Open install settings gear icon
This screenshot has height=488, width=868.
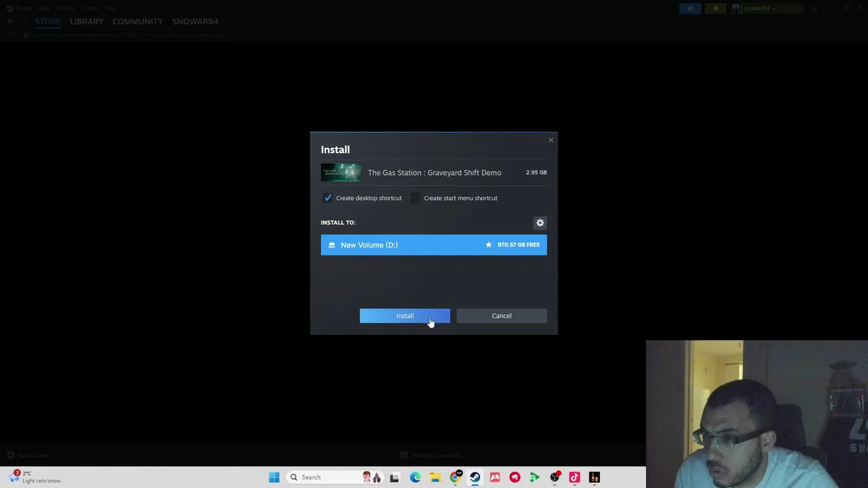[540, 223]
